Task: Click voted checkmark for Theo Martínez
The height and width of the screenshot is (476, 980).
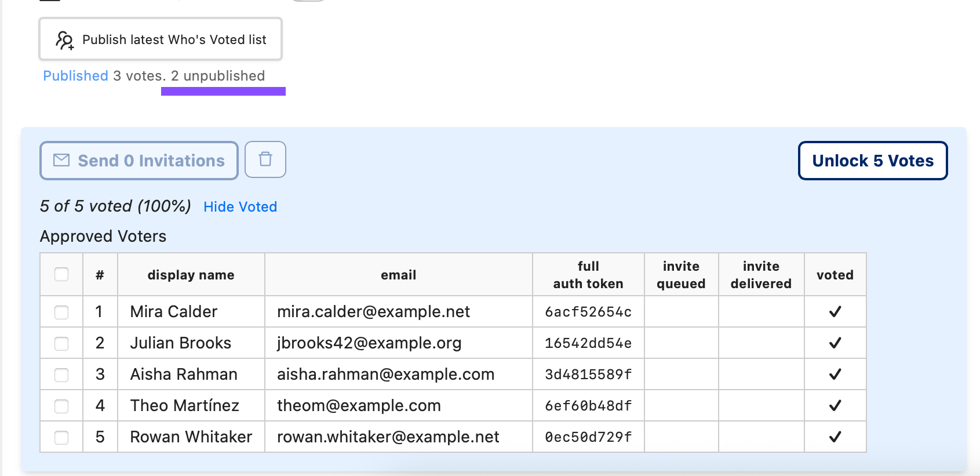Action: point(835,406)
